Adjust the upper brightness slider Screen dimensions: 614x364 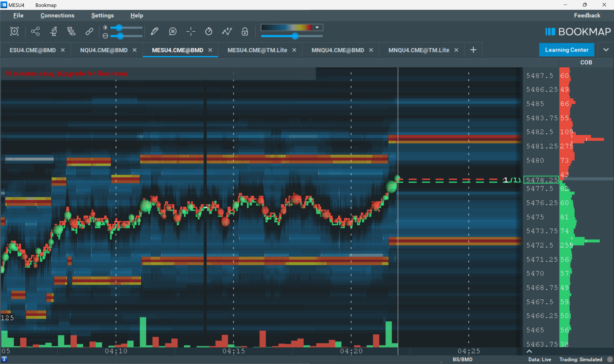[x=126, y=27]
